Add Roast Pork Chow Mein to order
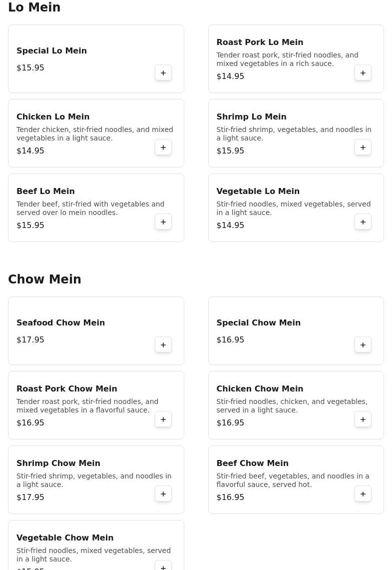This screenshot has height=570, width=392. pos(163,419)
